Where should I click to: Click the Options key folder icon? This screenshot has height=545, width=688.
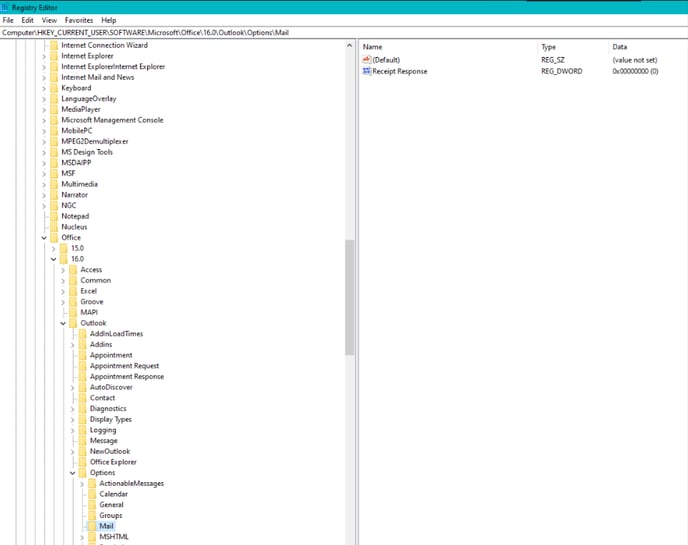[82, 473]
